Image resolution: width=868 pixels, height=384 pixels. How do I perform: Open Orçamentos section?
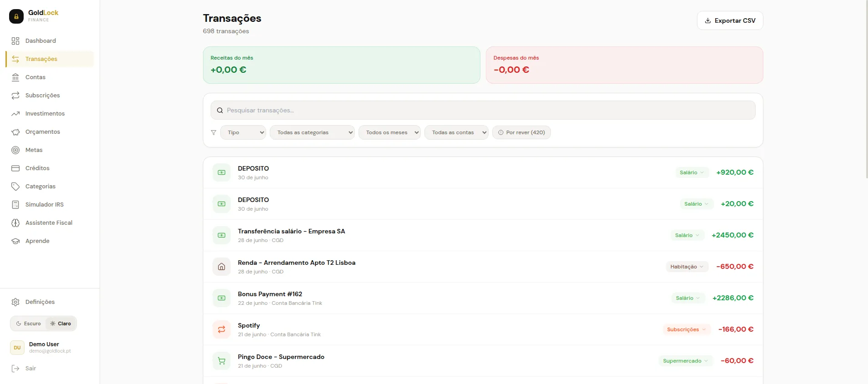tap(50, 132)
